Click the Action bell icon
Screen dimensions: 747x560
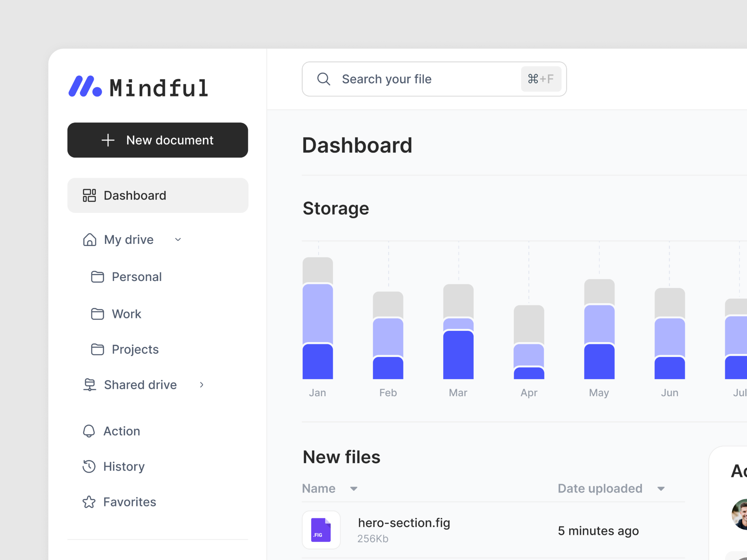coord(89,431)
